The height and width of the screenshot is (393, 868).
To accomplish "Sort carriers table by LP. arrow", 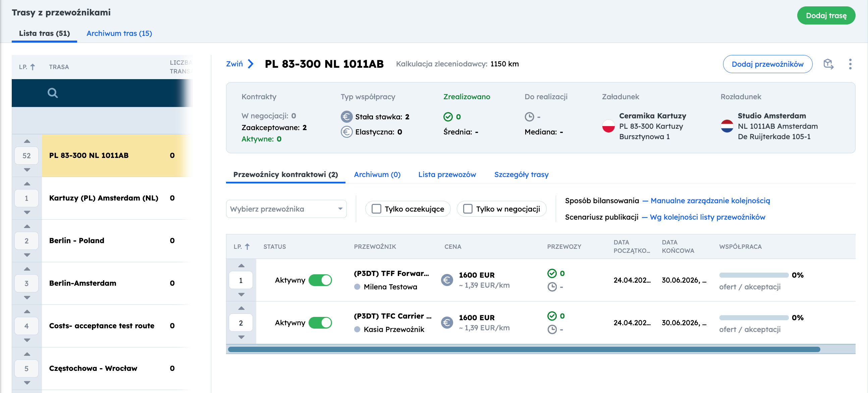I will (x=247, y=246).
